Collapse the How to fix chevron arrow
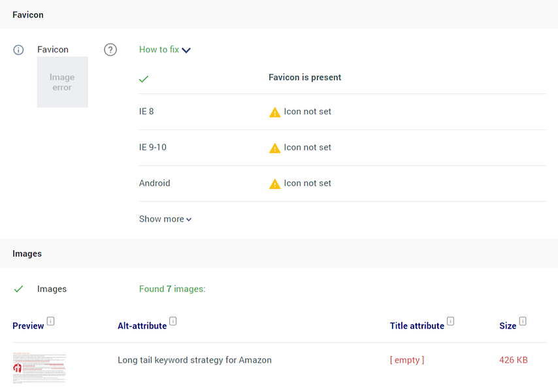The width and height of the screenshot is (558, 392). (x=186, y=50)
